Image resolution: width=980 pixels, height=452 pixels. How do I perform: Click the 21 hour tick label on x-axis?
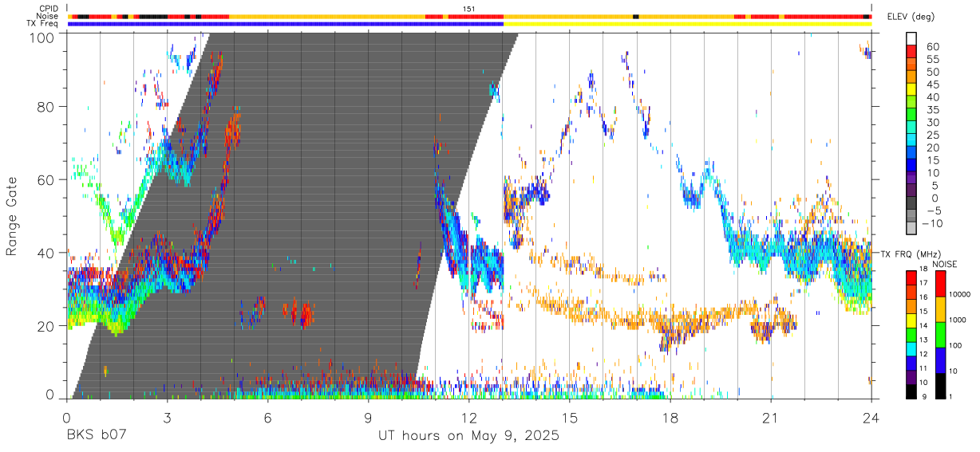click(771, 418)
